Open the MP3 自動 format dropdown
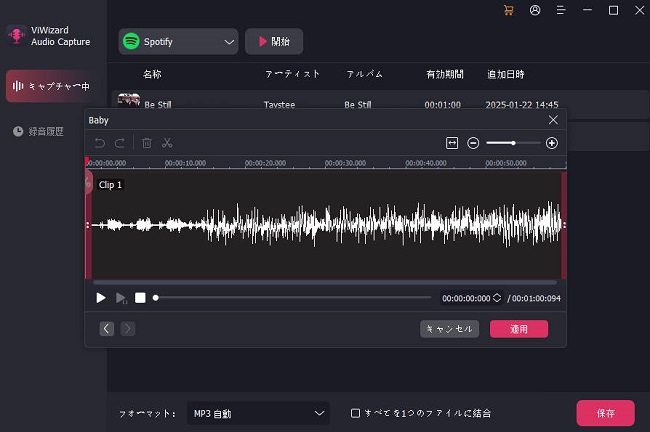 258,413
